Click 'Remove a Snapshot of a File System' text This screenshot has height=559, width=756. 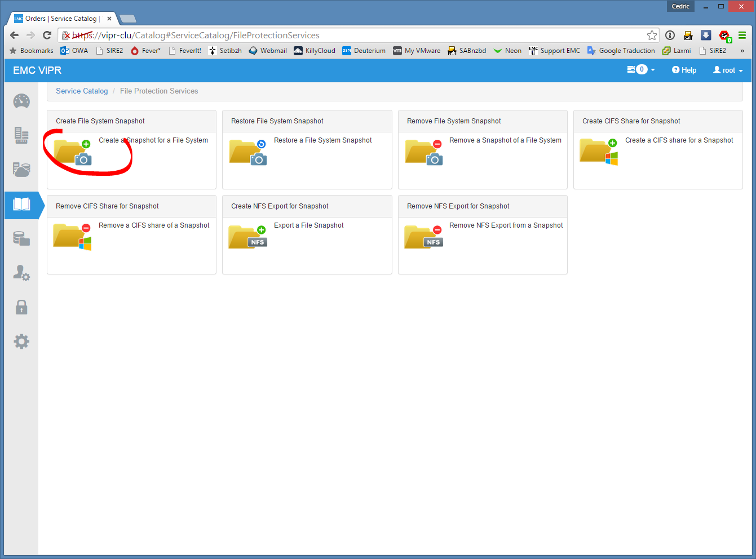505,140
